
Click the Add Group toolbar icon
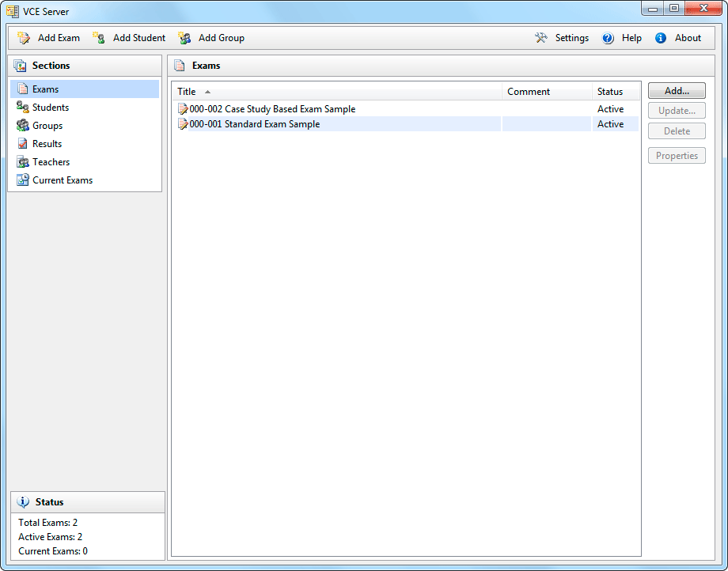tap(184, 38)
